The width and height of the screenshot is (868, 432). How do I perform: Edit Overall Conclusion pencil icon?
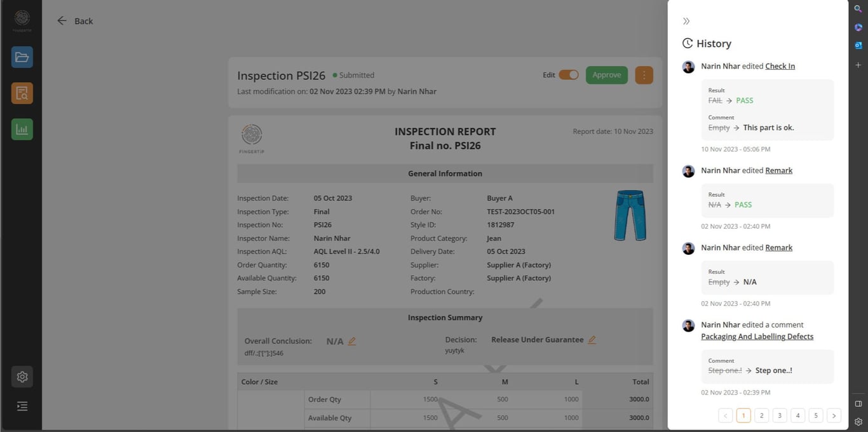tap(352, 341)
